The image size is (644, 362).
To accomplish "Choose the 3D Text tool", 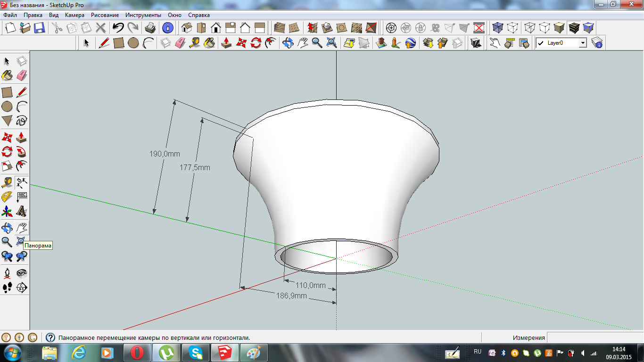I will (x=22, y=211).
